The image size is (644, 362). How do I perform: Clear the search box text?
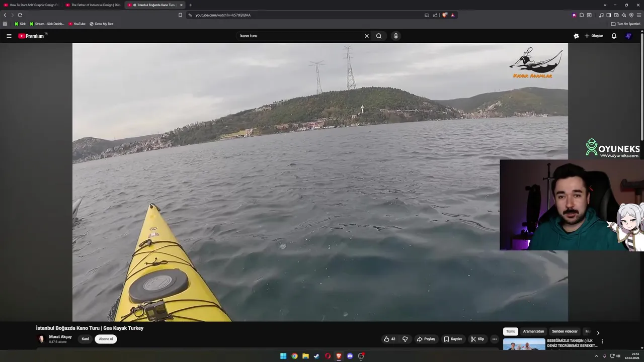[366, 36]
